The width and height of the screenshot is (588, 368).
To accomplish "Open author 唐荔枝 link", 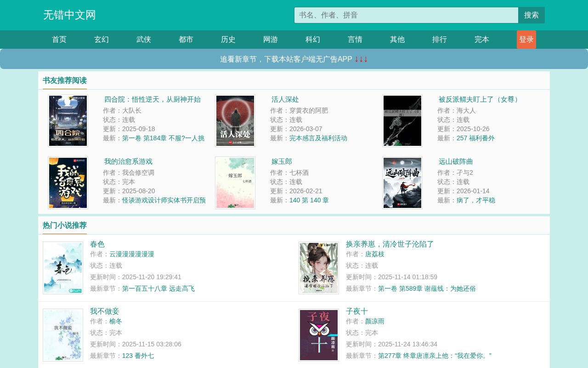I will pos(375,254).
